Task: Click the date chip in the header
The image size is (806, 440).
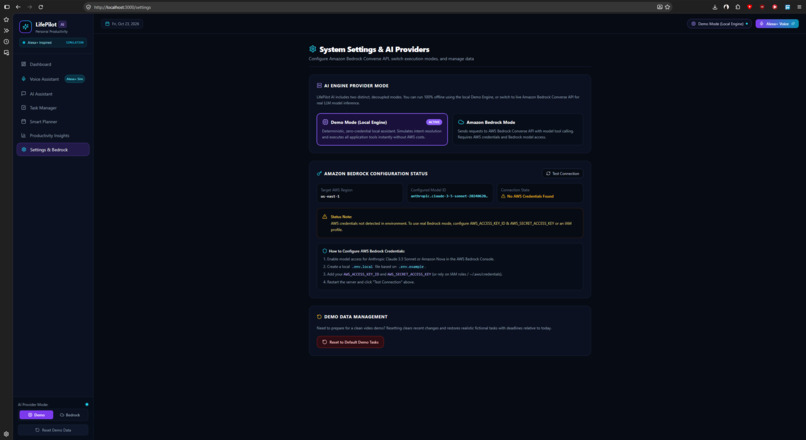Action: tap(122, 24)
